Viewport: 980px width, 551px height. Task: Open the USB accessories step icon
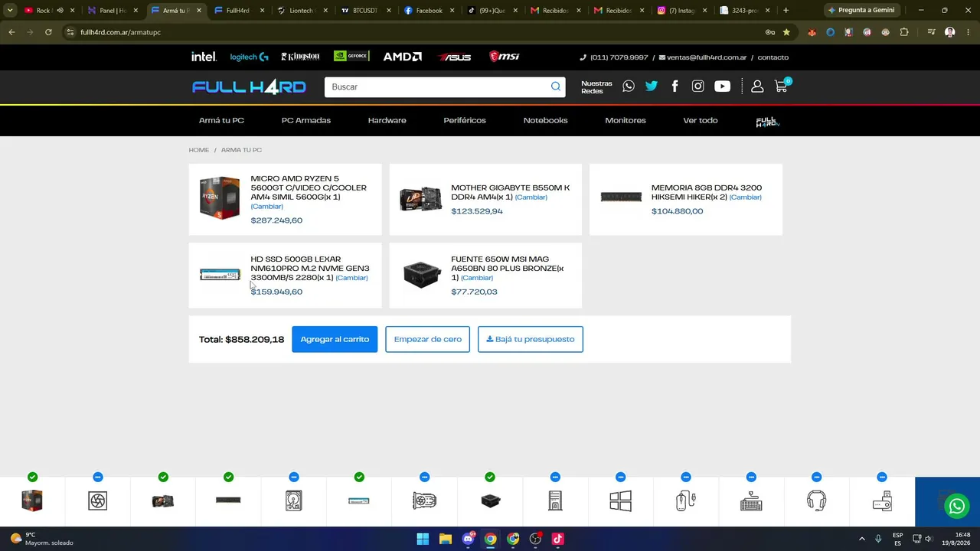[x=882, y=501]
